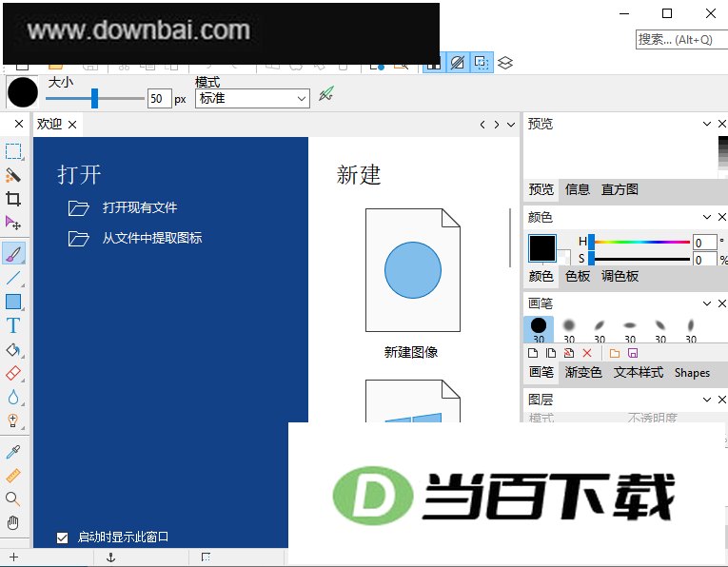Select the rectangle shape tool
Viewport: 728px width, 567px height.
(x=13, y=302)
